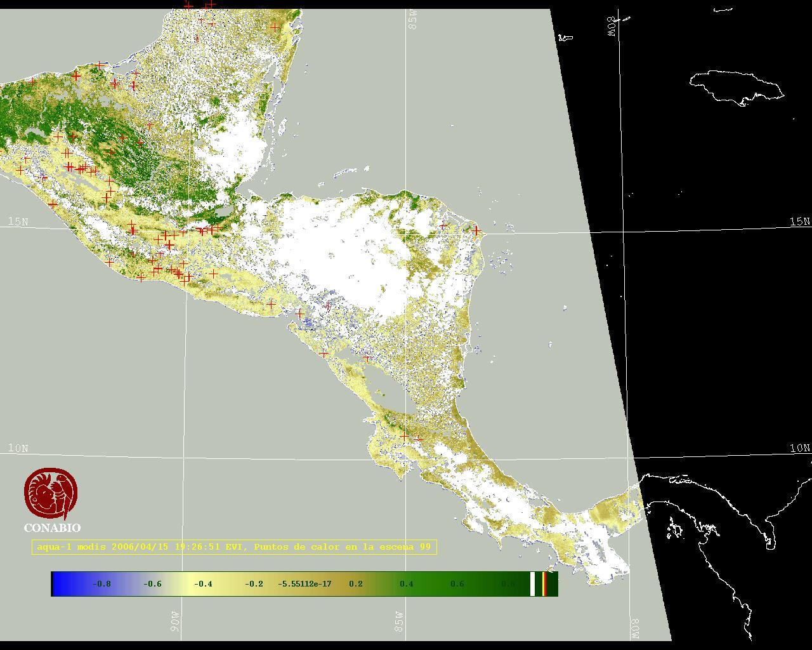The height and width of the screenshot is (650, 812).
Task: Click the 85W longitude label at the top
Action: [x=413, y=20]
